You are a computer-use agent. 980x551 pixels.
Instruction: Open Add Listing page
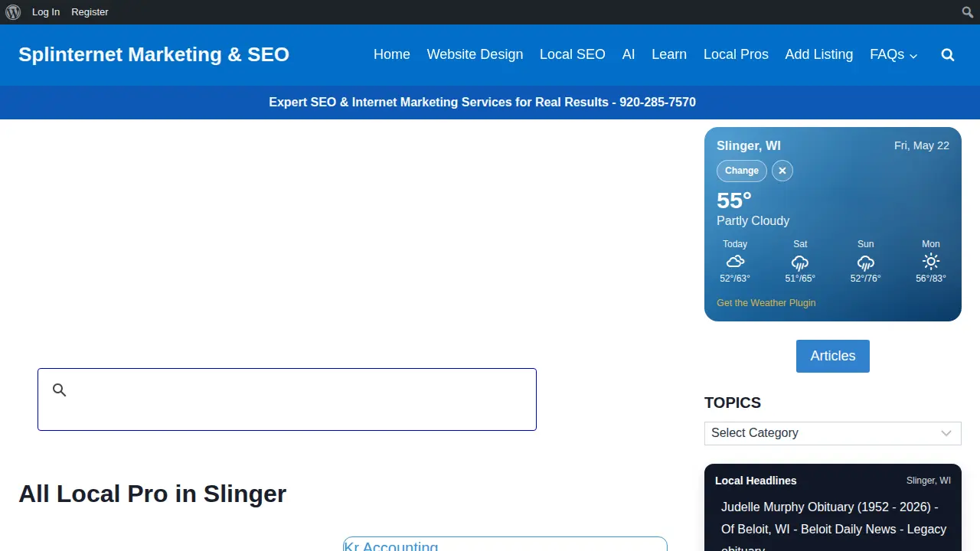pos(819,54)
